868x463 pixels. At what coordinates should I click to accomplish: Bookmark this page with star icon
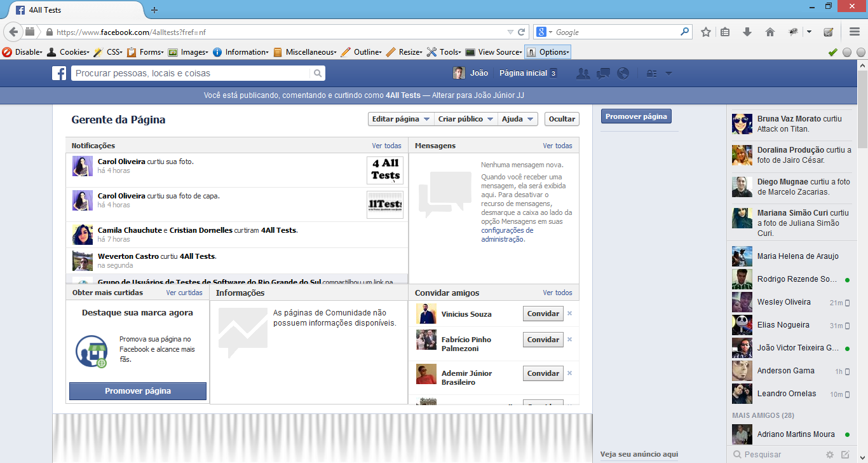[x=706, y=32]
